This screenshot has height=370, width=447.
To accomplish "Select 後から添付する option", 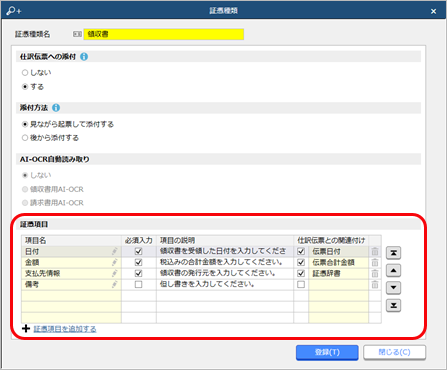I will [25, 138].
